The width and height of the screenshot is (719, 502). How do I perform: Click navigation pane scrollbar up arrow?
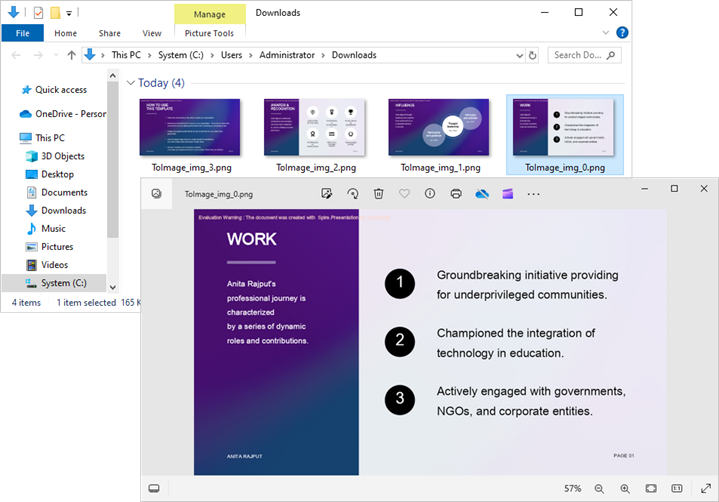tap(113, 75)
